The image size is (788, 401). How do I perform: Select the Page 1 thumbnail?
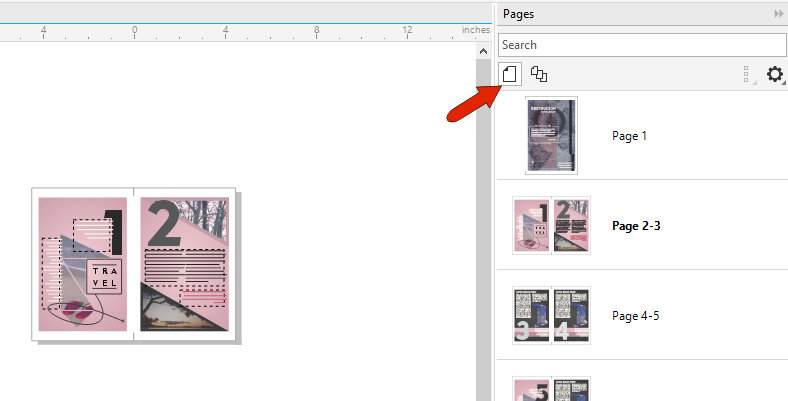(x=551, y=136)
